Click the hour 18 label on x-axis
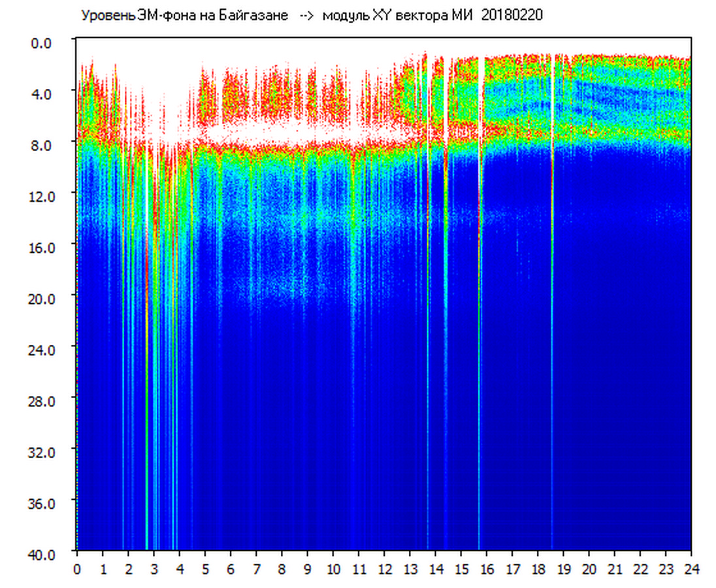The image size is (716, 588). (538, 568)
